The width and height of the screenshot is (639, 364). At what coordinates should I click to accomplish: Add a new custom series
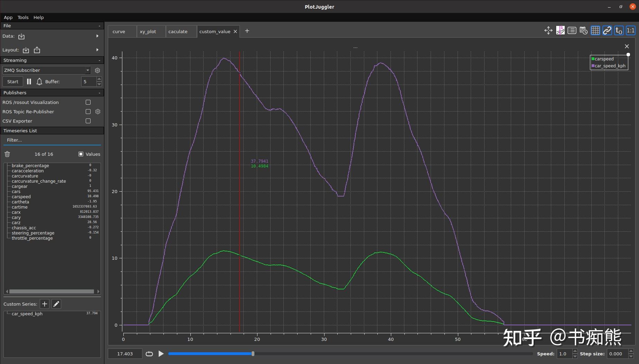click(45, 304)
